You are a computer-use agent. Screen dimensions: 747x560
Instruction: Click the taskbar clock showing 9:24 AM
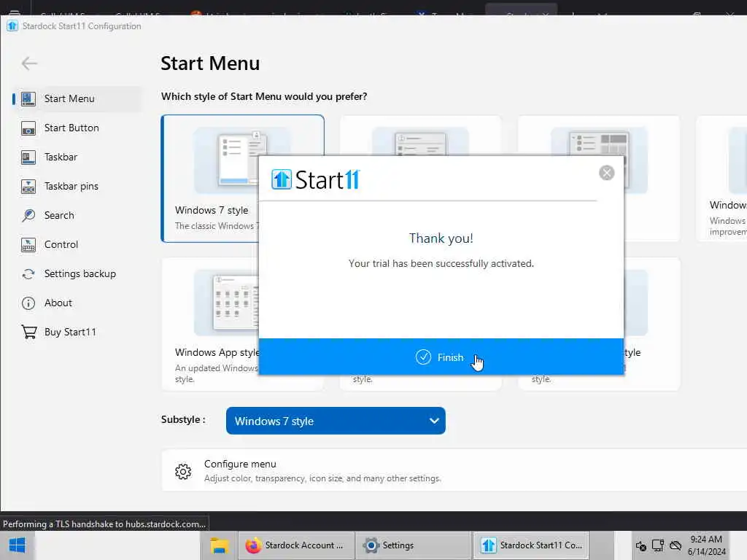[706, 545]
